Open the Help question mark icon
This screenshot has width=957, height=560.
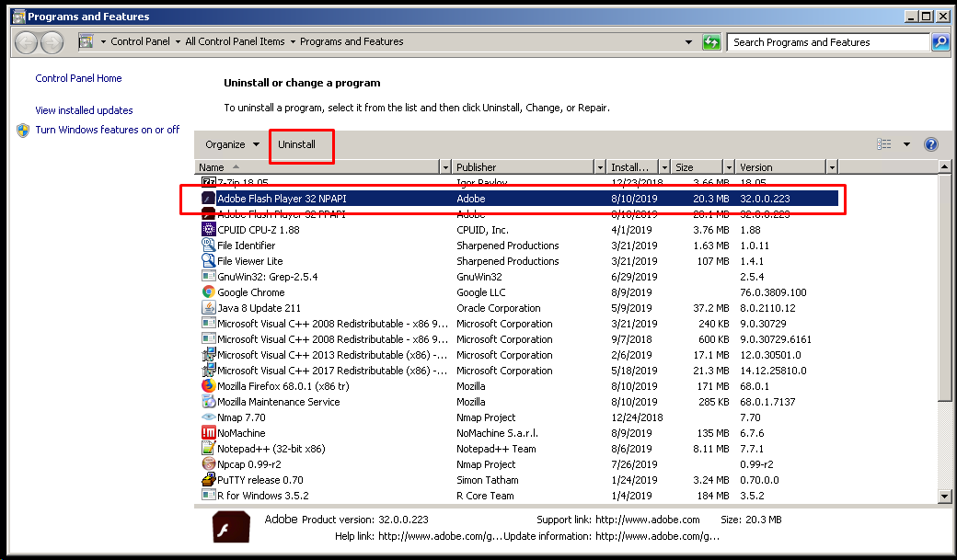tap(930, 144)
